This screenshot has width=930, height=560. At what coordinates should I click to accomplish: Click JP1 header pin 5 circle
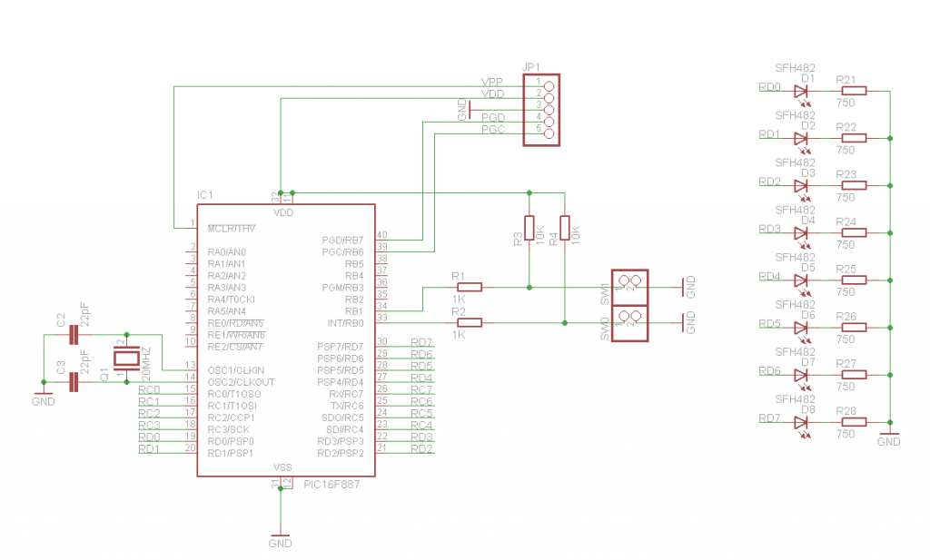[x=549, y=134]
